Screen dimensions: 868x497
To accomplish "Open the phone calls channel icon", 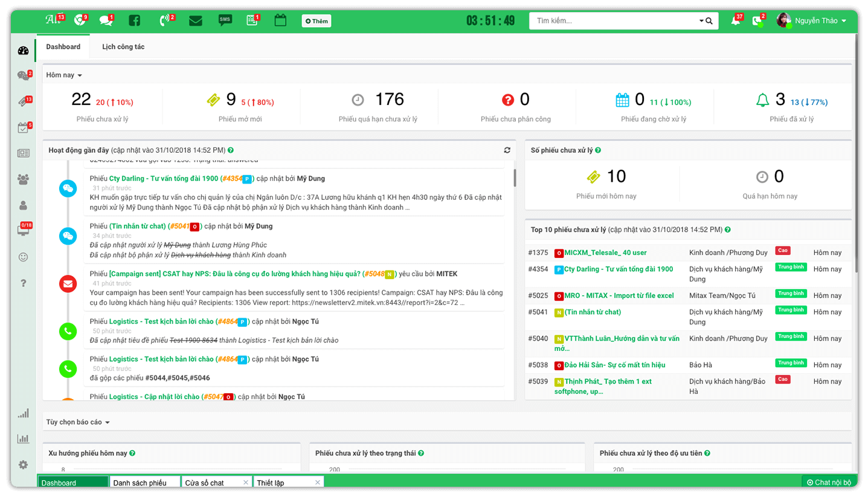I will click(x=164, y=21).
